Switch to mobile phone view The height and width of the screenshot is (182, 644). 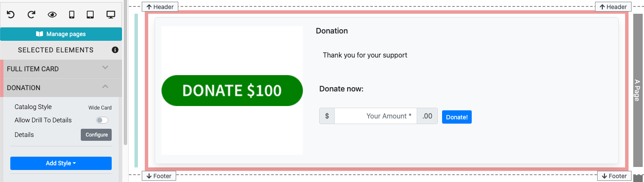point(72,15)
